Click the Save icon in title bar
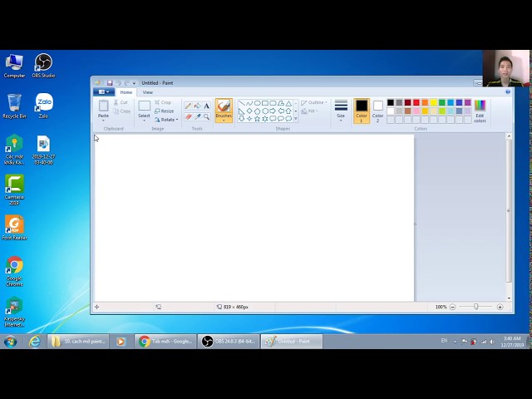532x399 pixels. pos(110,83)
